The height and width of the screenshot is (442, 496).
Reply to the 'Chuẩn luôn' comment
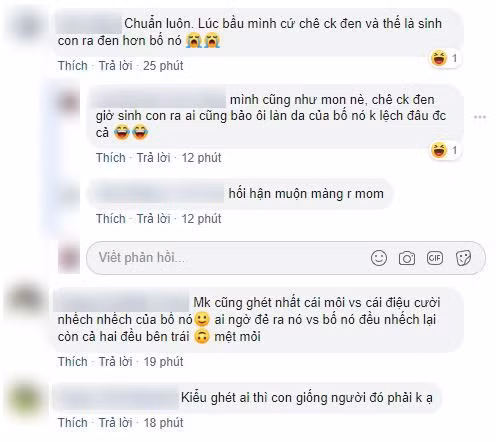116,66
